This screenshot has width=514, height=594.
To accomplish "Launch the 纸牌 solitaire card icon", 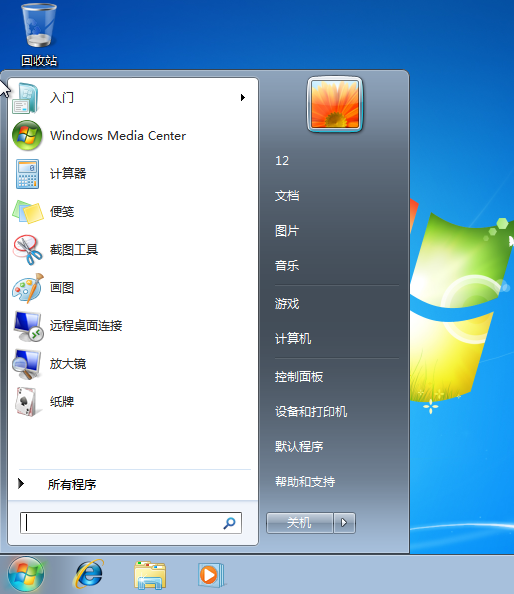I will click(x=26, y=402).
